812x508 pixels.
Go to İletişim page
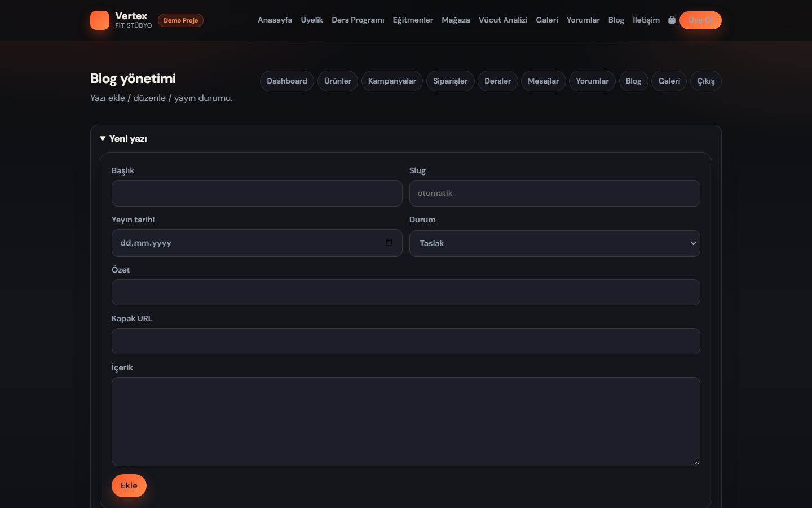coord(646,20)
